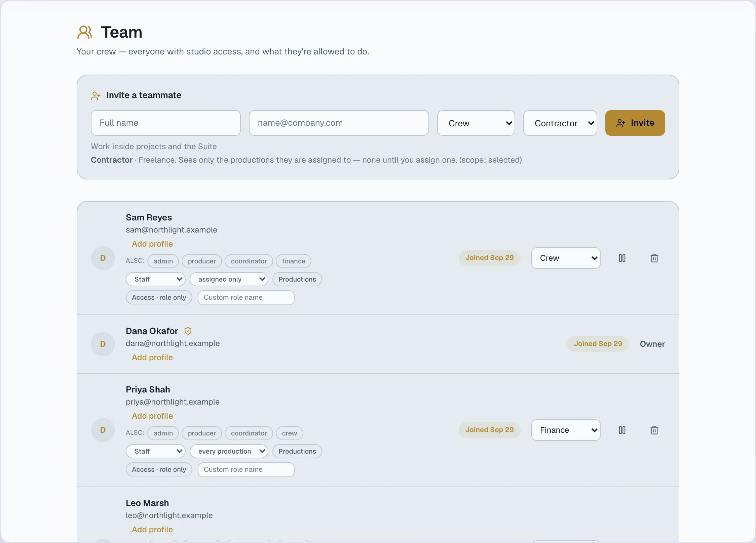Click the leo@northlight.example email
This screenshot has width=756, height=543.
[x=169, y=515]
